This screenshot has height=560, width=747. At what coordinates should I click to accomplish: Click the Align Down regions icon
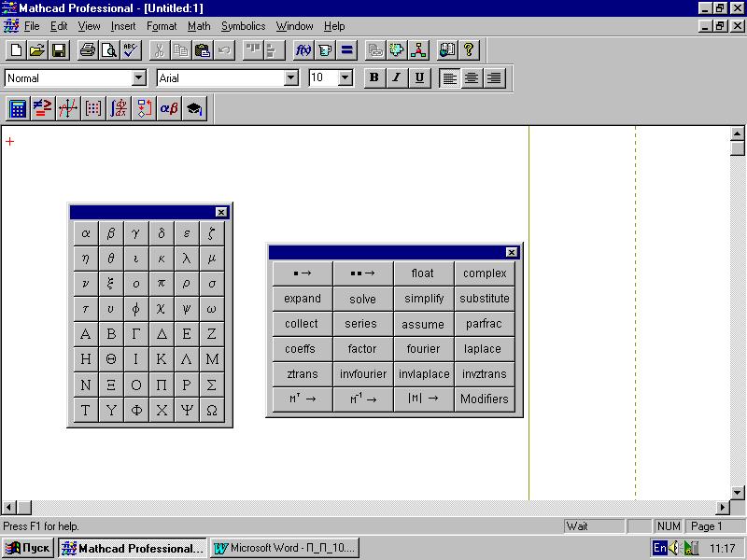275,50
